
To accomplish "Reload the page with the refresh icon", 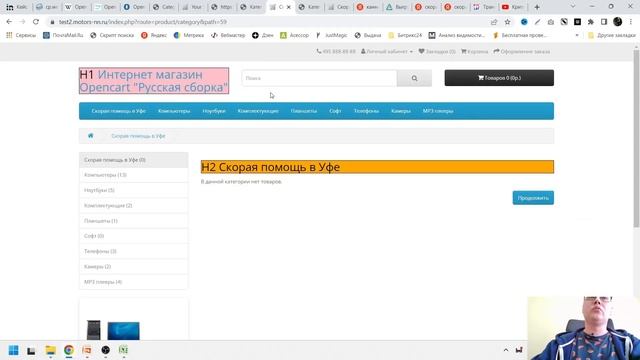I will click(36, 22).
